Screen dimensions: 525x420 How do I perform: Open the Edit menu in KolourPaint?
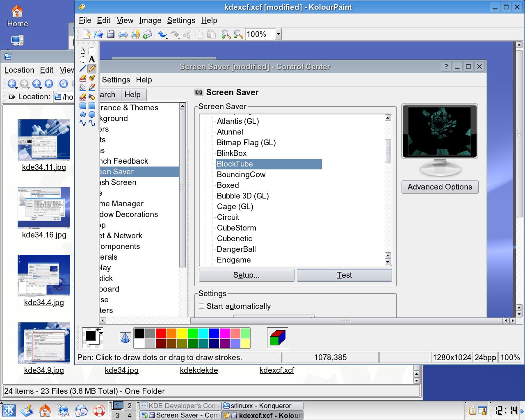[103, 20]
